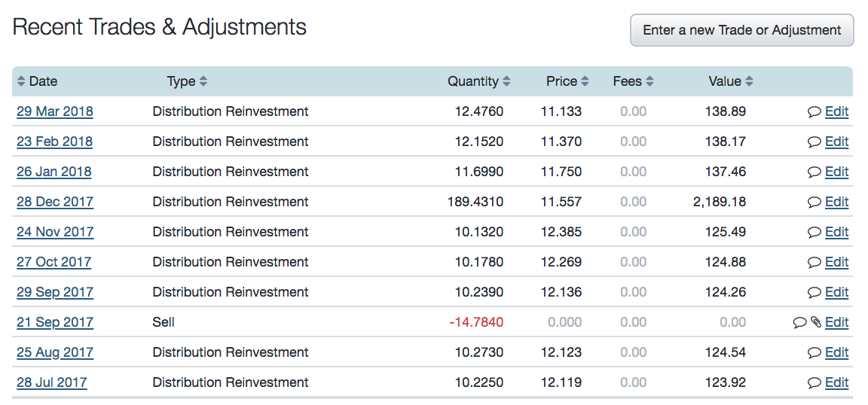Open the 26 Jan 2018 trade link
868x405 pixels.
point(54,172)
